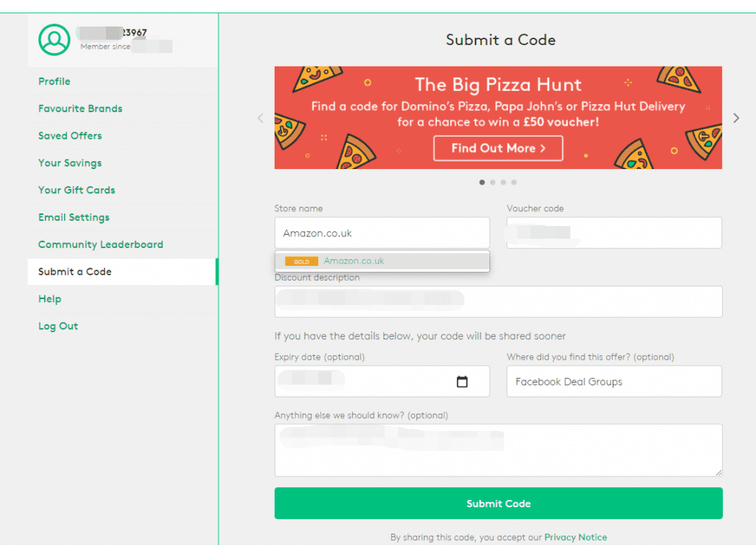
Task: Open Favourite Brands in sidebar
Action: [x=80, y=109]
